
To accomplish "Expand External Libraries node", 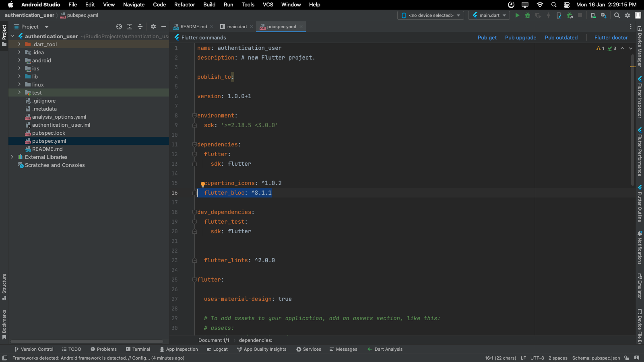I will [x=12, y=157].
